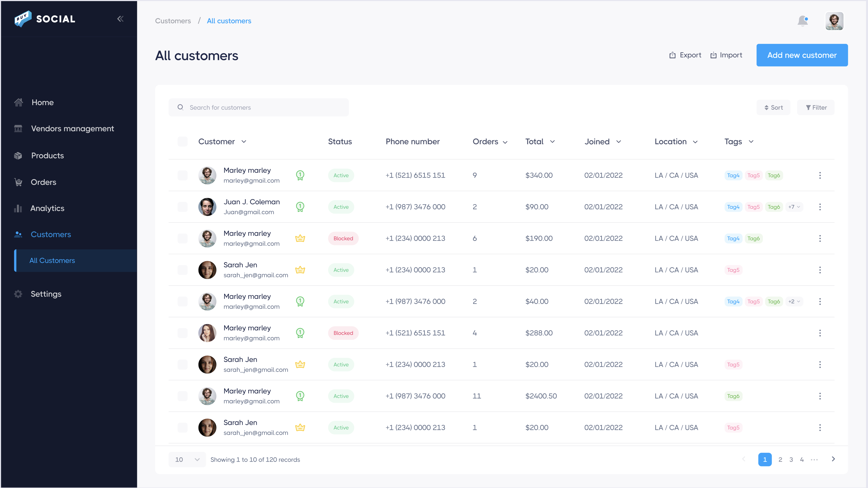Screen dimensions: 868x488
Task: Open Settings using the gear icon
Action: pos(18,294)
